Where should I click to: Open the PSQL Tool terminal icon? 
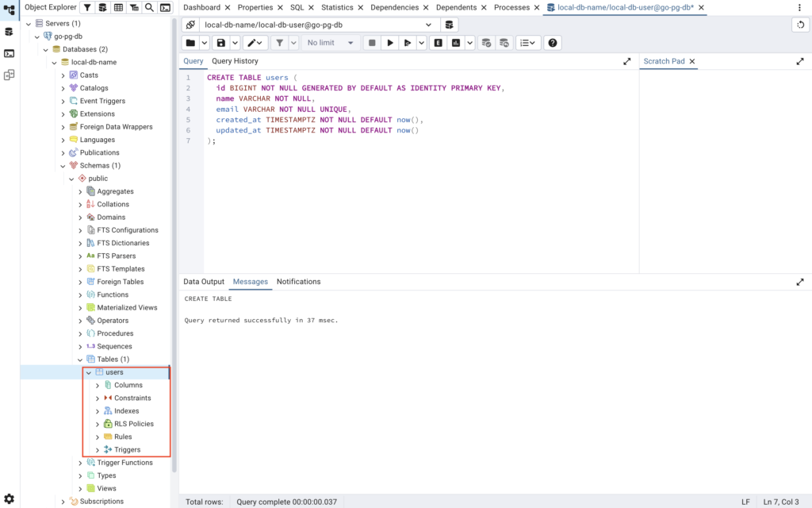pos(164,7)
